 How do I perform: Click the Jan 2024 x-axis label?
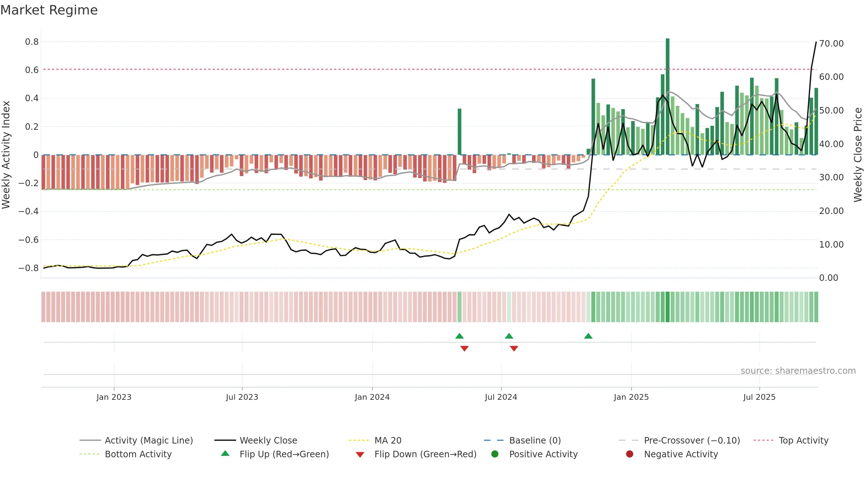pyautogui.click(x=372, y=397)
